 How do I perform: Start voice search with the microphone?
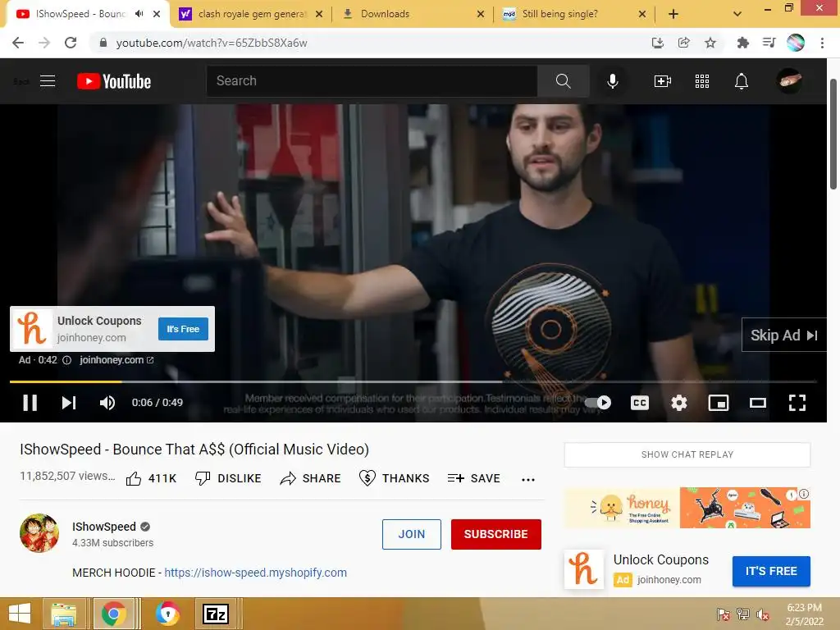click(612, 81)
